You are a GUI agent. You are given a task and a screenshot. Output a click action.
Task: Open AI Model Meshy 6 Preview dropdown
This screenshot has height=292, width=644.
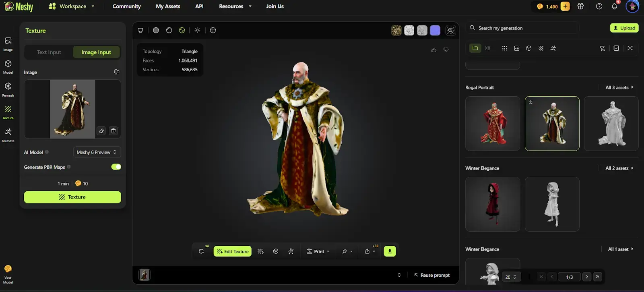tap(97, 152)
